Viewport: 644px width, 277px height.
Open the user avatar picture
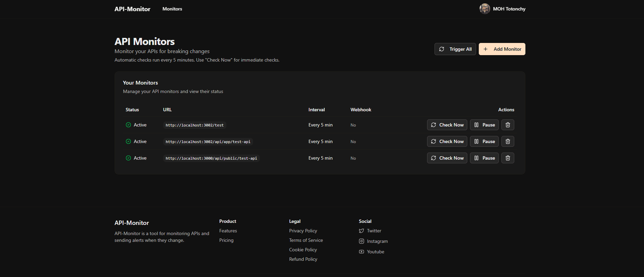click(485, 9)
